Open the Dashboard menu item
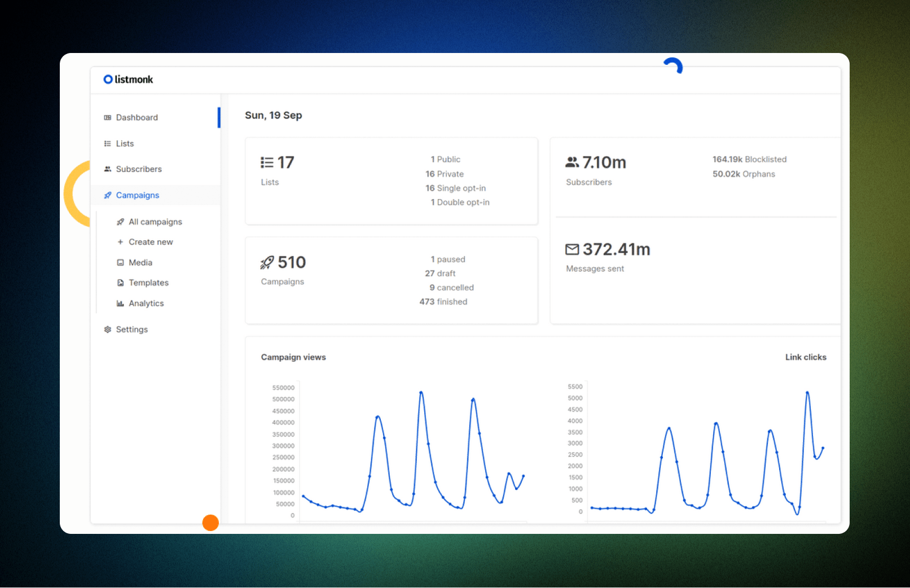Image resolution: width=910 pixels, height=588 pixels. [155, 118]
